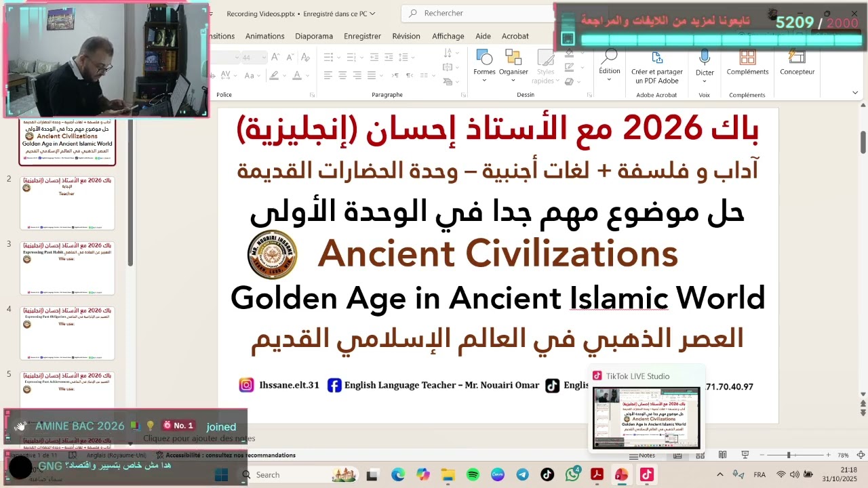Switch to the Affichage tab

448,36
